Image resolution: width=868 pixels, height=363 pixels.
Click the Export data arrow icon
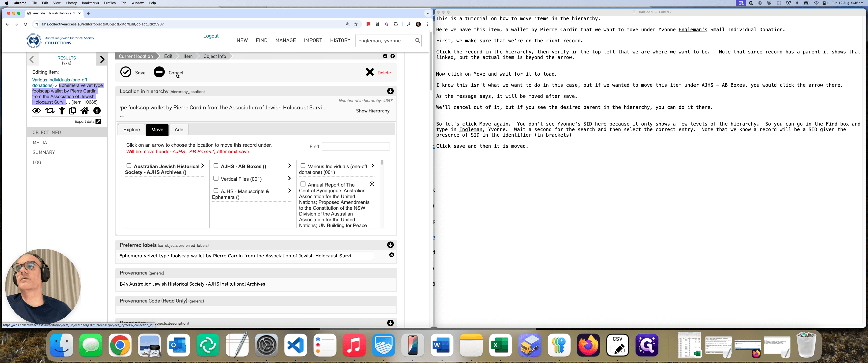pos(98,122)
